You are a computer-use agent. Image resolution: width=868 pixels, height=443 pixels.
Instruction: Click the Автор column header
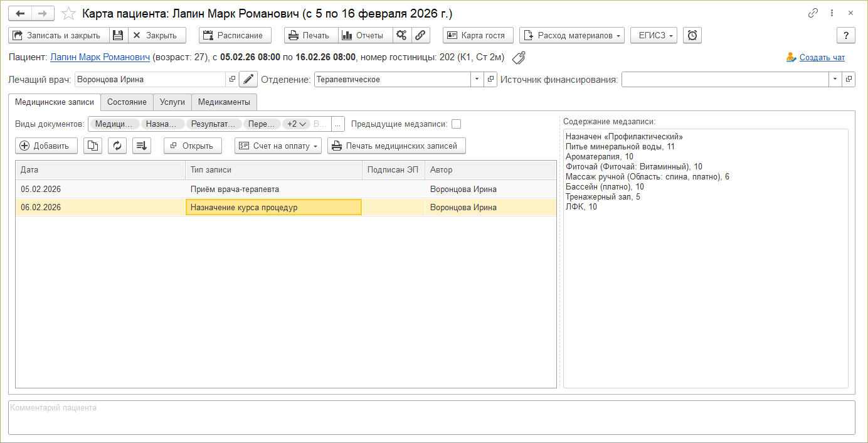[490, 169]
